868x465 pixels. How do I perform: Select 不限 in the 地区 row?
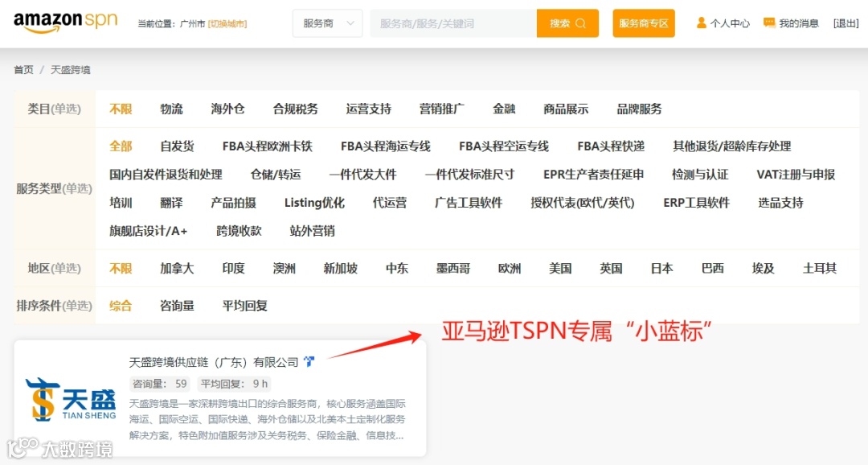[x=121, y=269]
